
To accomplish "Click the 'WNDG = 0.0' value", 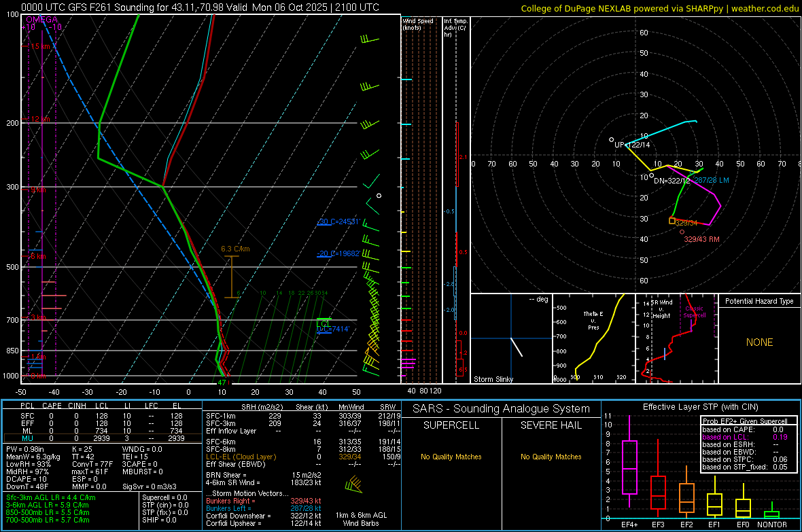I will (x=142, y=449).
